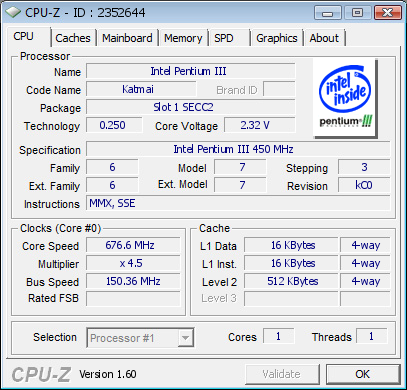Click the Name field showing Intel Pentium III
The width and height of the screenshot is (407, 390).
191,71
